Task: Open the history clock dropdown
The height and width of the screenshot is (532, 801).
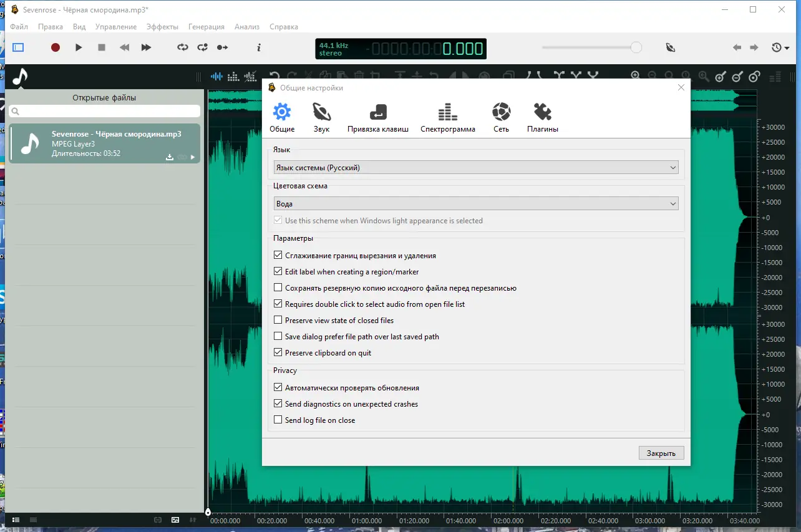Action: pyautogui.click(x=780, y=47)
